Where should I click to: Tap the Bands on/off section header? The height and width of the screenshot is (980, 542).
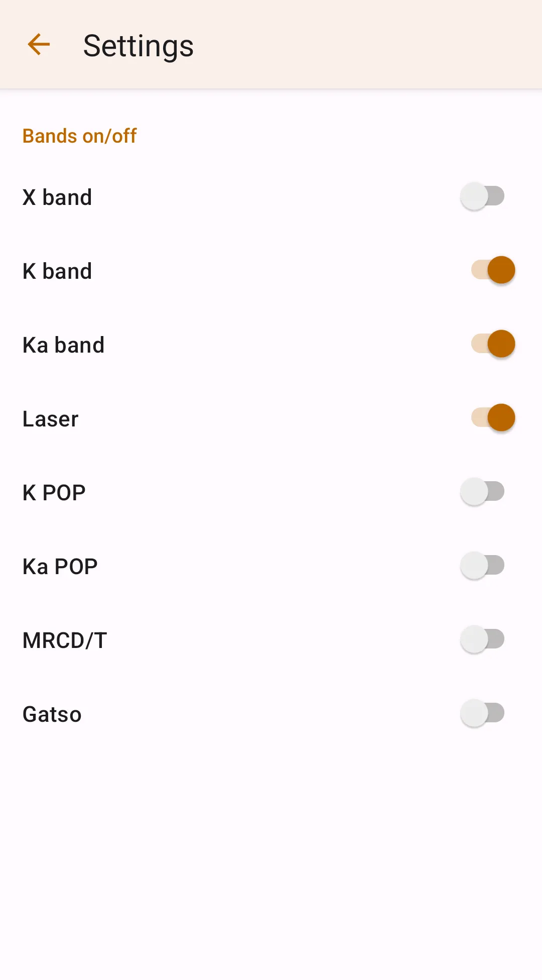80,136
